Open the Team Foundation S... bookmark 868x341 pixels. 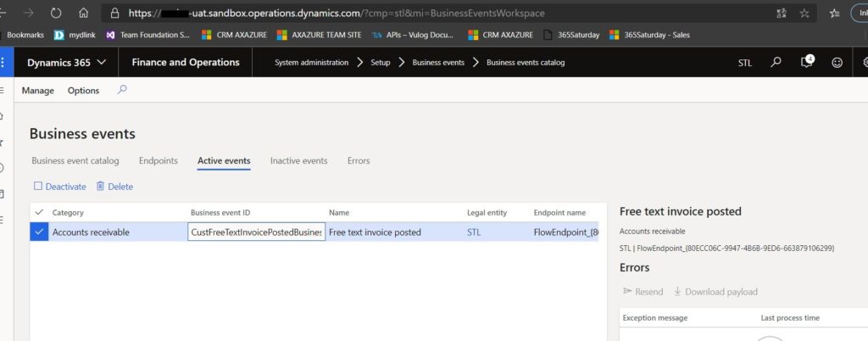click(x=147, y=35)
